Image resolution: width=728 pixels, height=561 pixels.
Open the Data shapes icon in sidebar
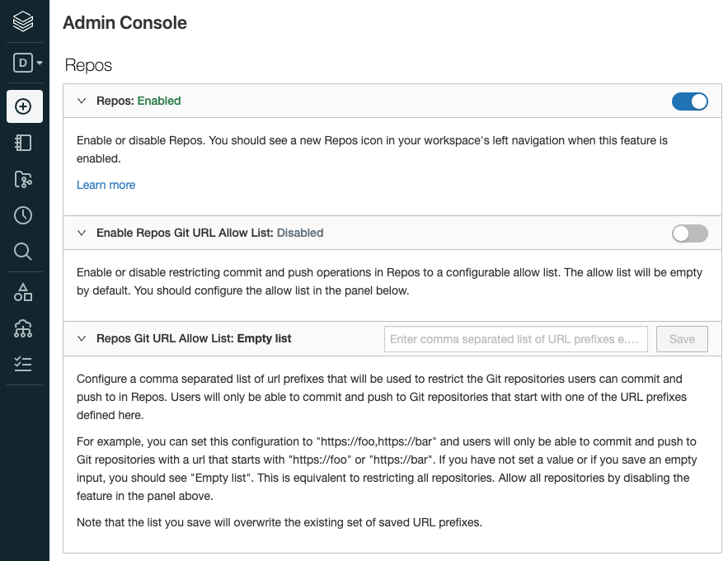(23, 292)
